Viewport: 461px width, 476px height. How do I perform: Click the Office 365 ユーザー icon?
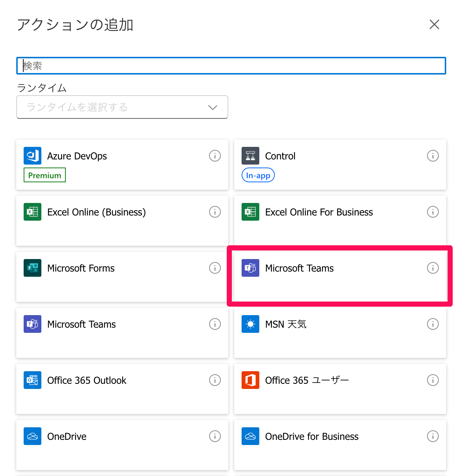[250, 380]
